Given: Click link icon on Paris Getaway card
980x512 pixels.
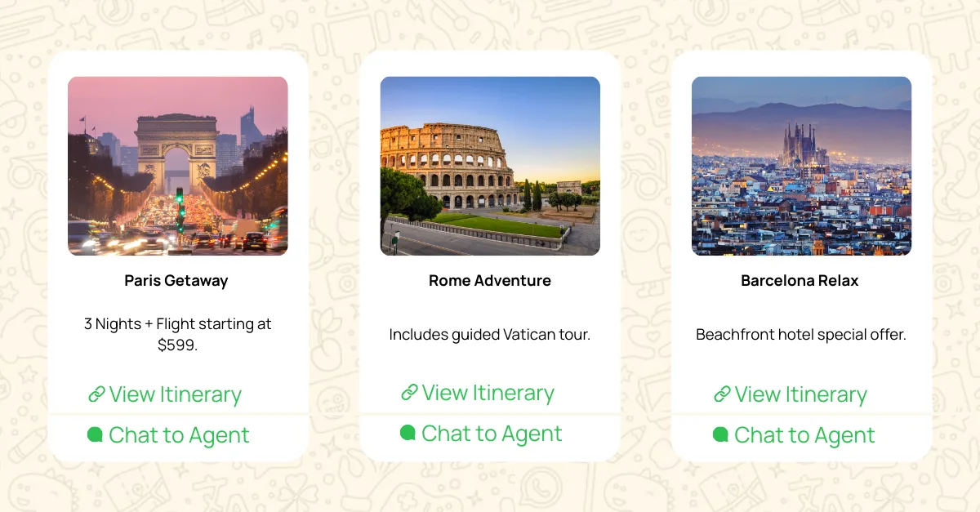Looking at the screenshot, I should (x=96, y=395).
